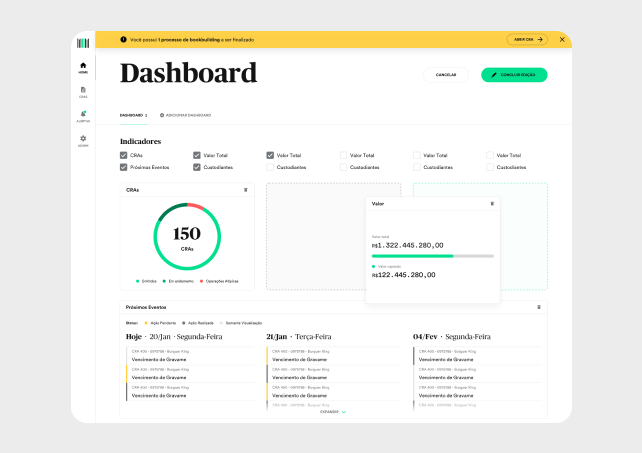Click the green Concluir Edição button

[514, 75]
